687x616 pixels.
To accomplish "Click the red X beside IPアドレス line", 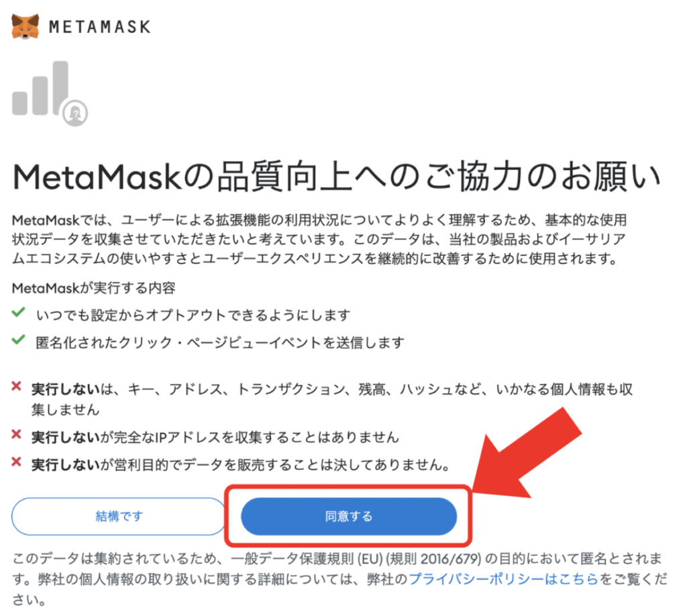I will (x=16, y=434).
